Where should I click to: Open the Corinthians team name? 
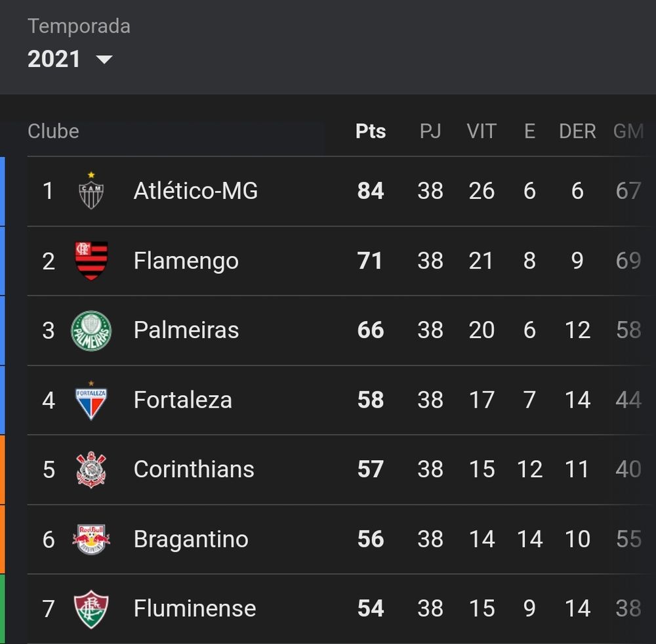[x=194, y=469]
